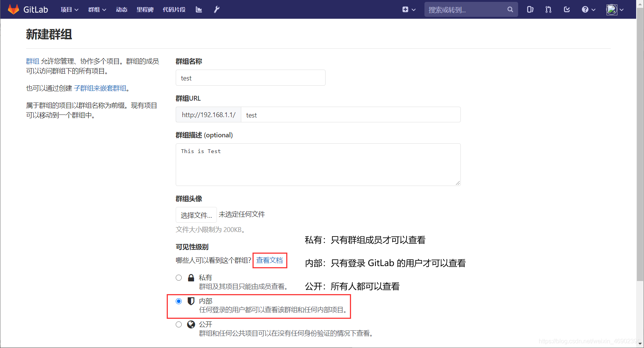Image resolution: width=644 pixels, height=348 pixels.
Task: Click the scrollbar down arrow
Action: (640, 344)
